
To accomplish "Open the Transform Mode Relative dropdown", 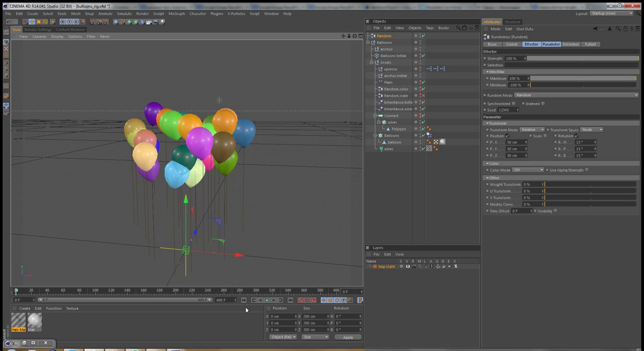I will tap(532, 130).
